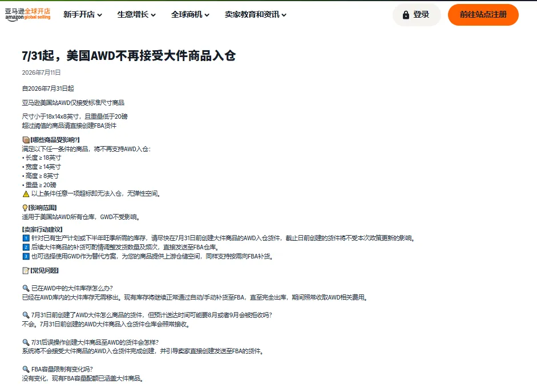Click the article title about 美国AWD
The width and height of the screenshot is (537, 392).
(x=129, y=55)
